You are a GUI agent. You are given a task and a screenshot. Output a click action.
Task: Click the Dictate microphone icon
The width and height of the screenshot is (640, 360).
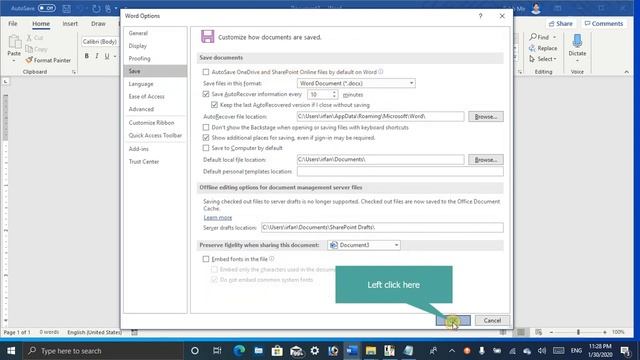577,41
